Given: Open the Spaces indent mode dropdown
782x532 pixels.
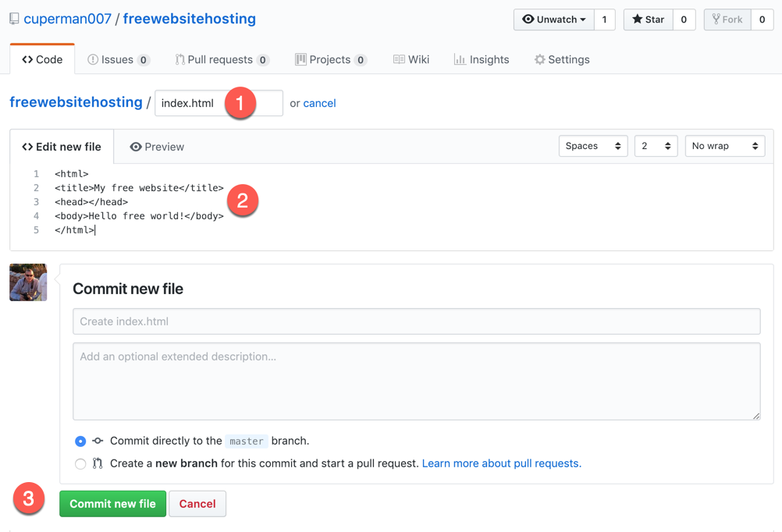Looking at the screenshot, I should point(593,146).
